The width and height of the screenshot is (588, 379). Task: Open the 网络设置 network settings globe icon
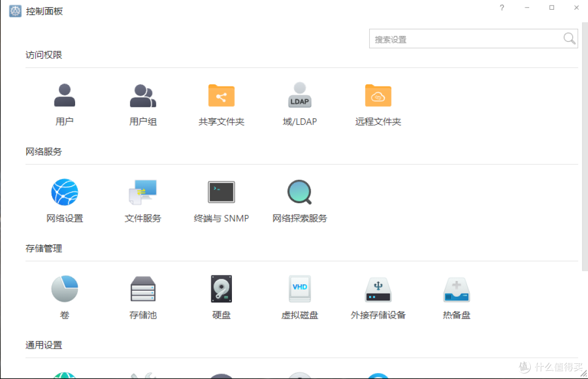pos(64,192)
